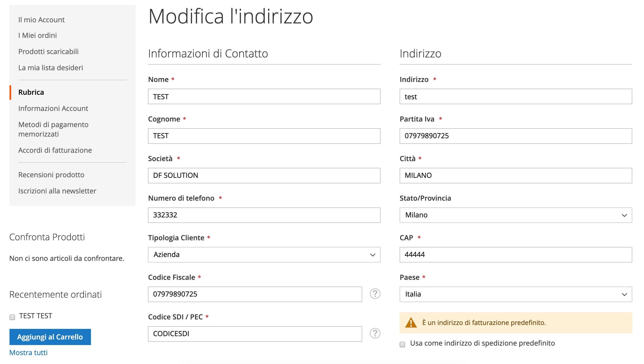The image size is (644, 364).
Task: Open the Tipologia Cliente dropdown
Action: (x=264, y=255)
